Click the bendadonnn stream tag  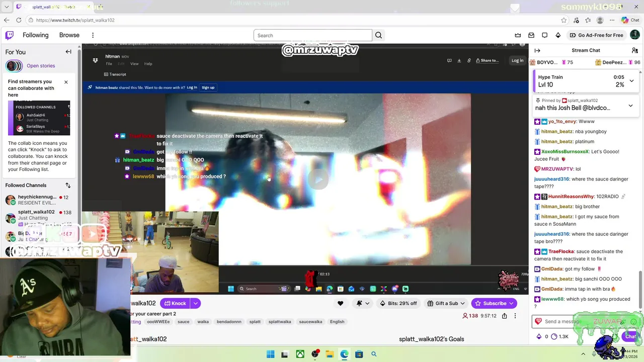point(229,322)
